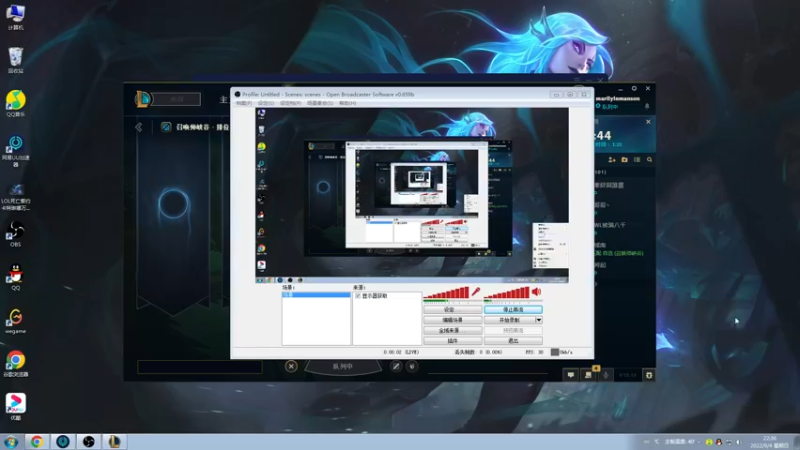Adjust the OBS desktop audio volume bar
Image resolution: width=800 pixels, height=450 pixels.
(507, 292)
